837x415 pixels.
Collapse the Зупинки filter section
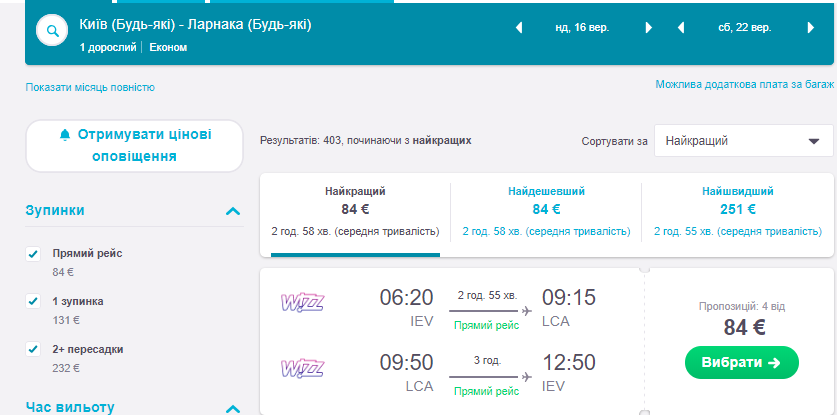point(233,211)
